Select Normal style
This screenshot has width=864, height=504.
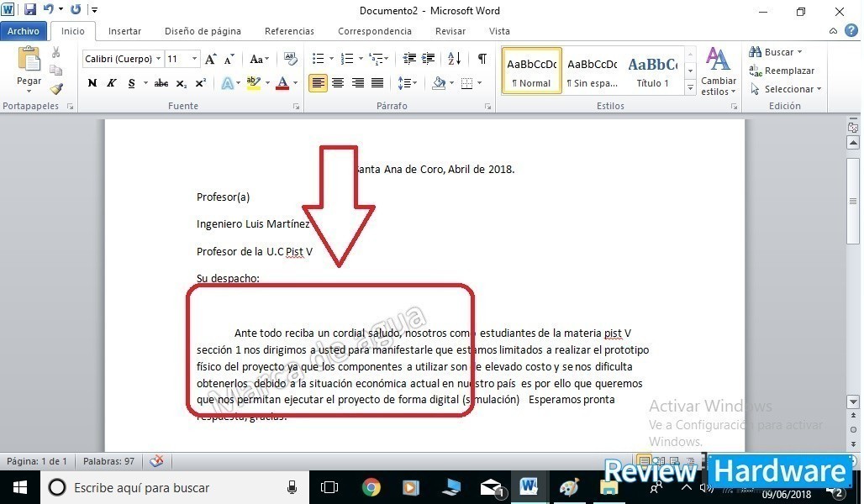point(532,71)
